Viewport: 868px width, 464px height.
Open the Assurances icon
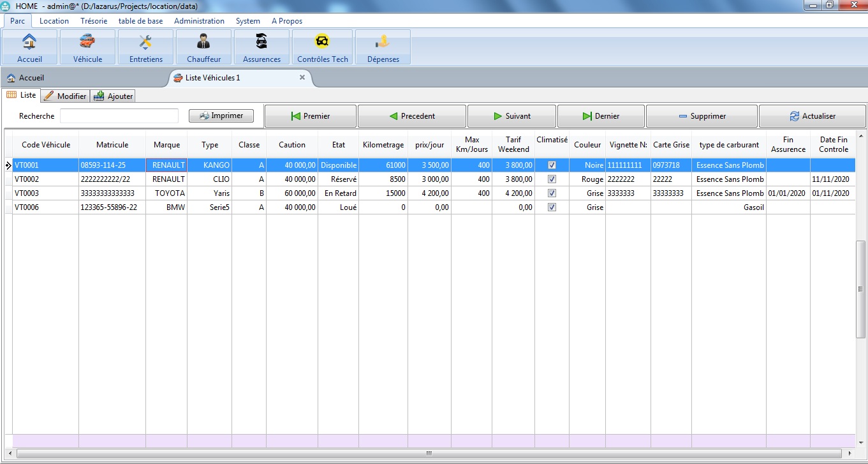click(x=261, y=47)
